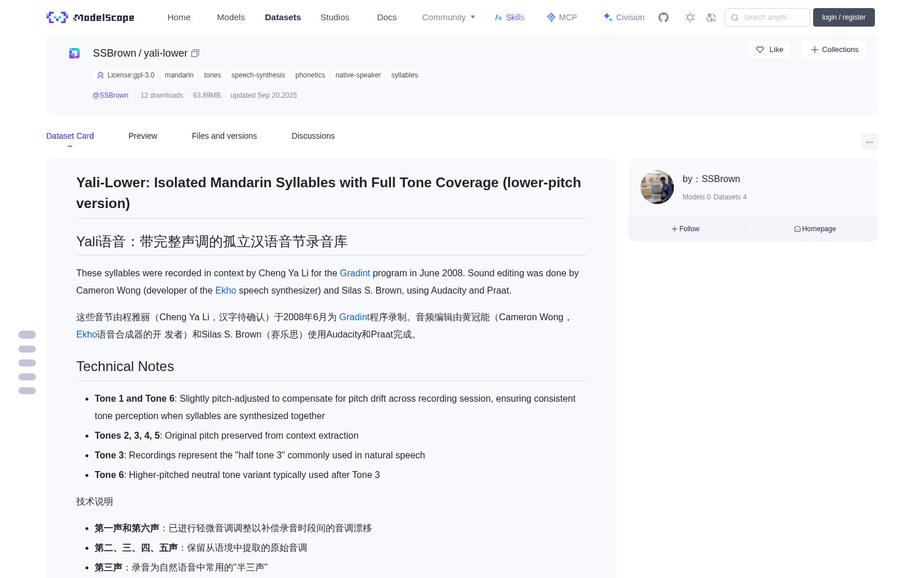The height and width of the screenshot is (578, 924).
Task: Open Models in the navigation
Action: pyautogui.click(x=231, y=17)
